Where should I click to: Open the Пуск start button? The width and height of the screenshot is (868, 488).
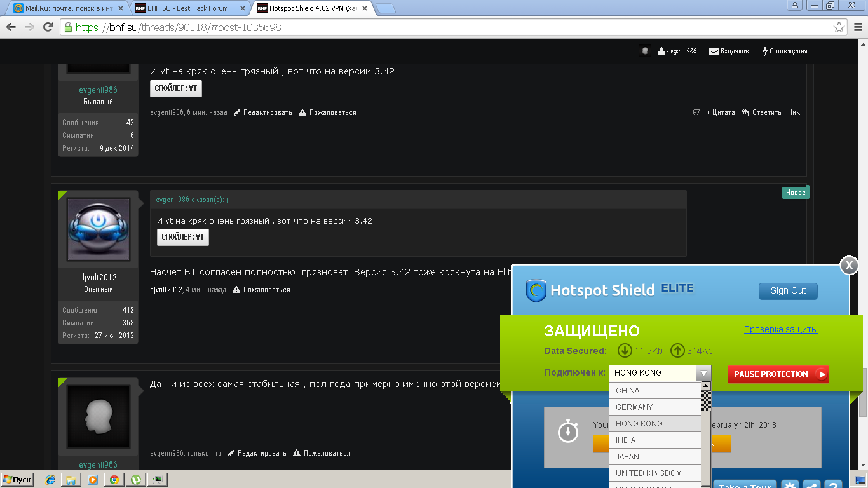tap(18, 480)
